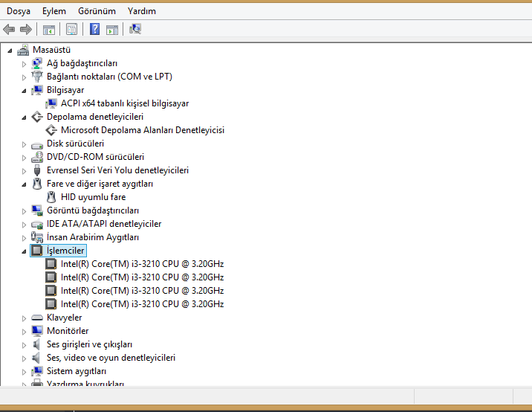Screen dimensions: 532x412
Task: Click the DVD/CD-ROM sürücüleri disc icon
Action: click(x=37, y=157)
